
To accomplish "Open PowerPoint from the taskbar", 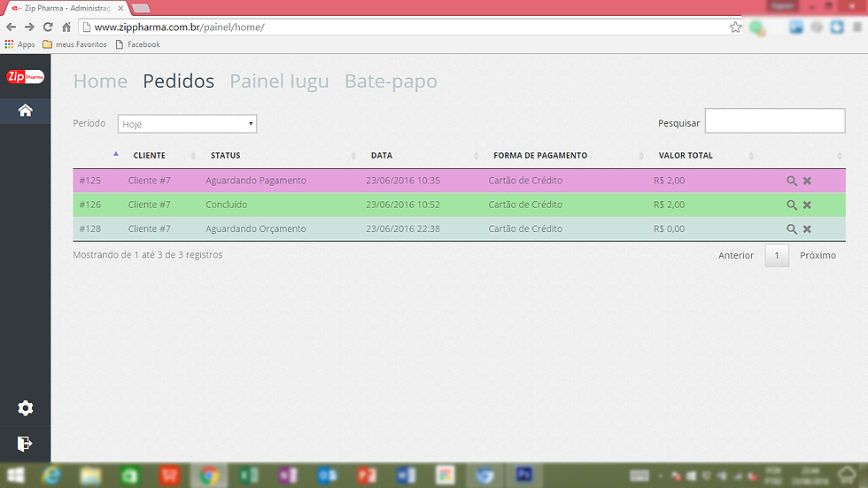I will pos(367,476).
